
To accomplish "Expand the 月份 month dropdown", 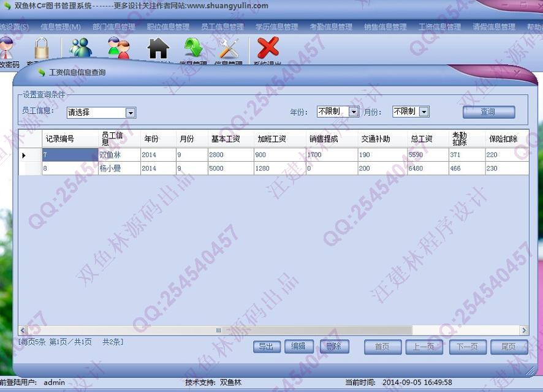I will (423, 111).
